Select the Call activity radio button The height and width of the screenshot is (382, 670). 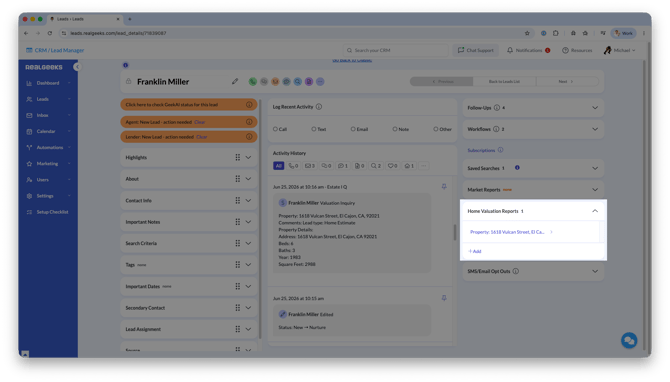tap(275, 129)
